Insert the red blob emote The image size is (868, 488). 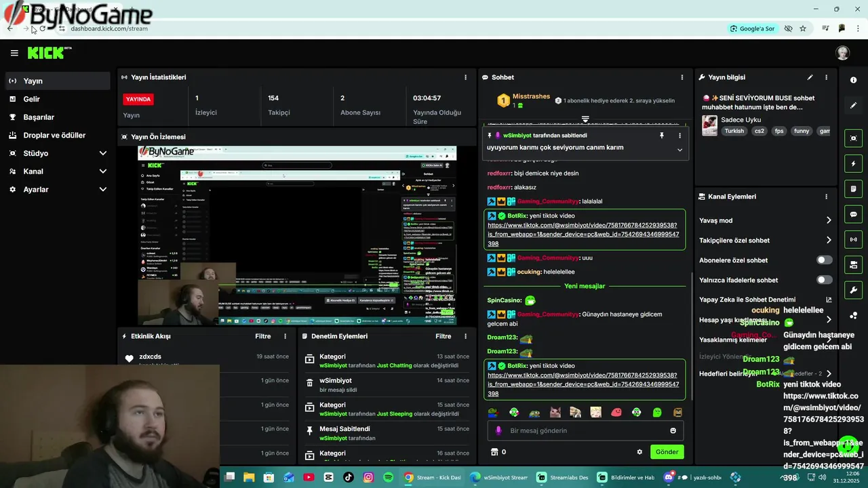point(616,412)
